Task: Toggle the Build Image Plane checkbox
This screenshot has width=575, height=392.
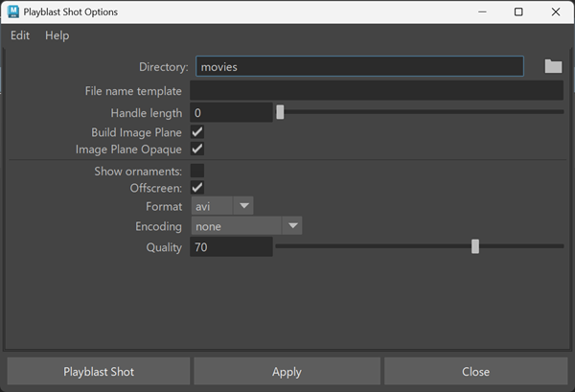Action: (x=197, y=132)
